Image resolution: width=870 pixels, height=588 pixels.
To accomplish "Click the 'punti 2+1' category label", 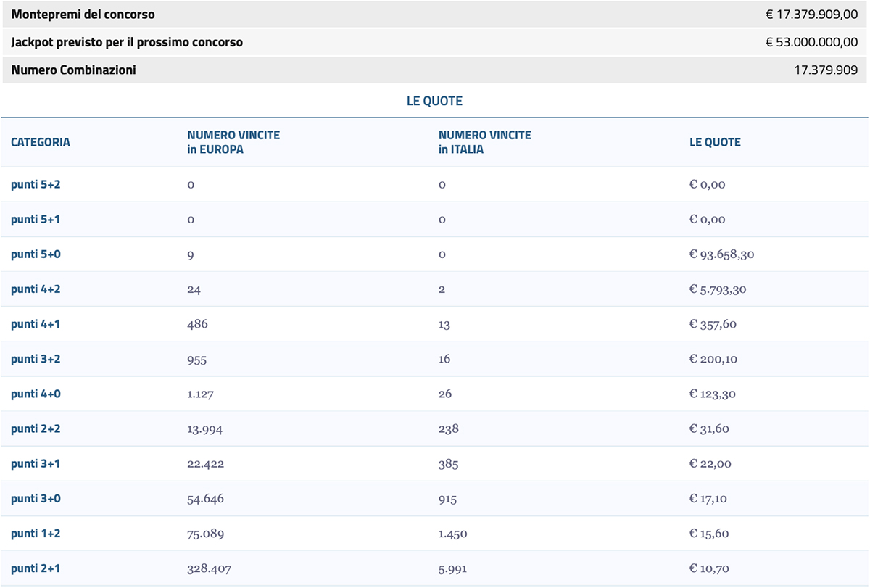I will coord(36,568).
